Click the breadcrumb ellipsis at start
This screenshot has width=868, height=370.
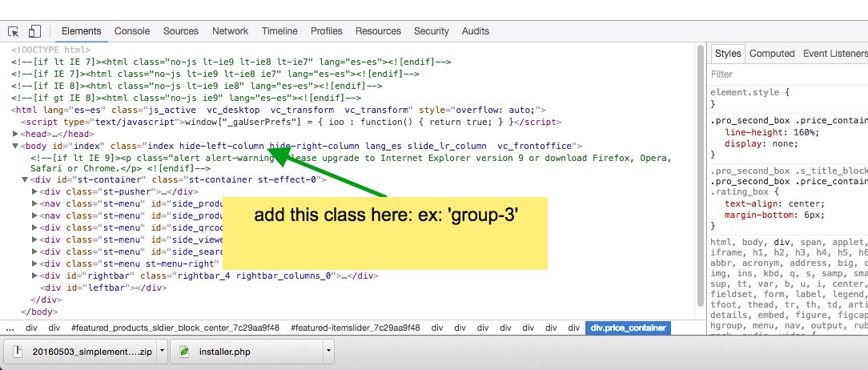[x=10, y=328]
